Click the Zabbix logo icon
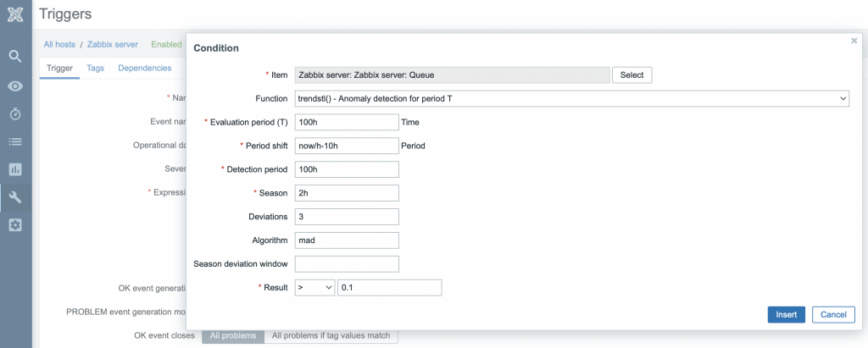This screenshot has width=868, height=348. pos(15,15)
